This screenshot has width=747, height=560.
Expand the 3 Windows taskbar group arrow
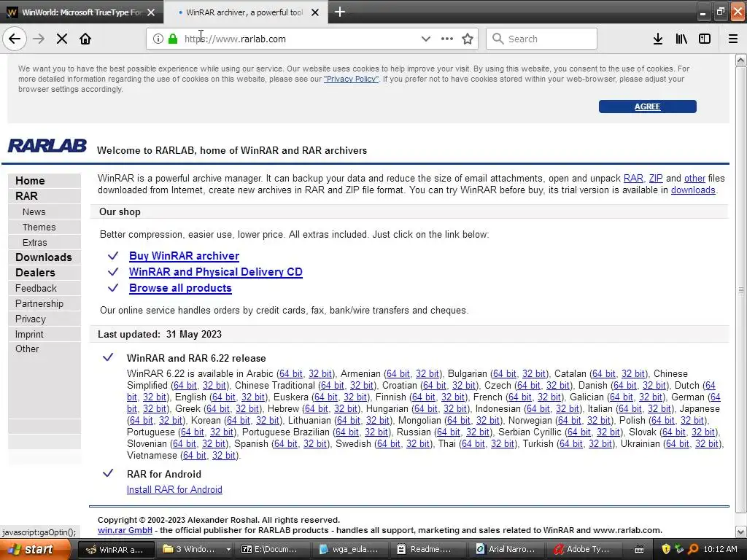point(228,550)
